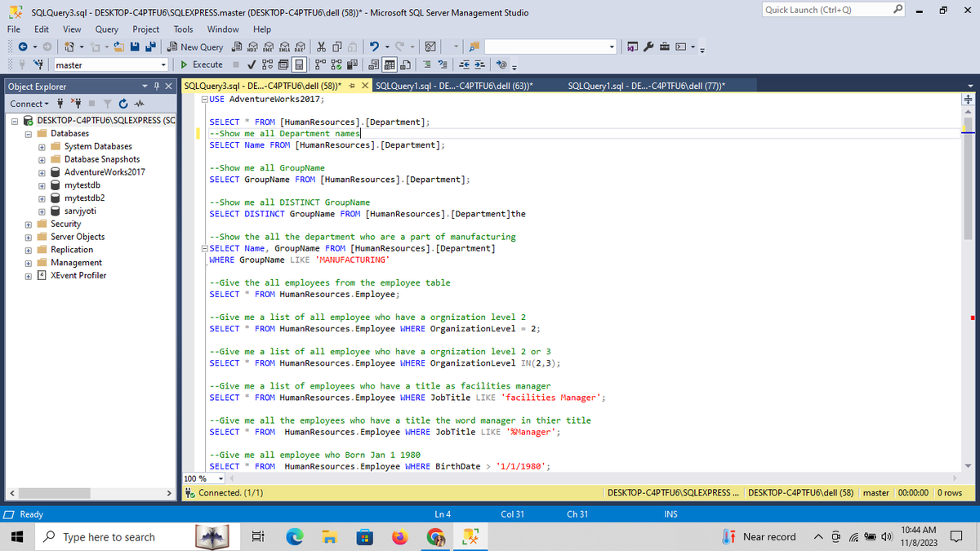
Task: Expand the AdventureWorks2017 database node
Action: click(41, 172)
